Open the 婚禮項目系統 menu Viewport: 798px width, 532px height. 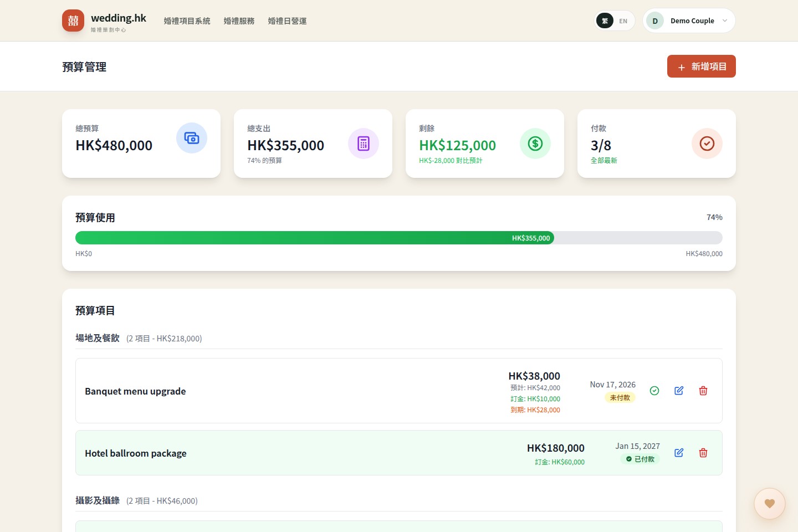click(187, 21)
